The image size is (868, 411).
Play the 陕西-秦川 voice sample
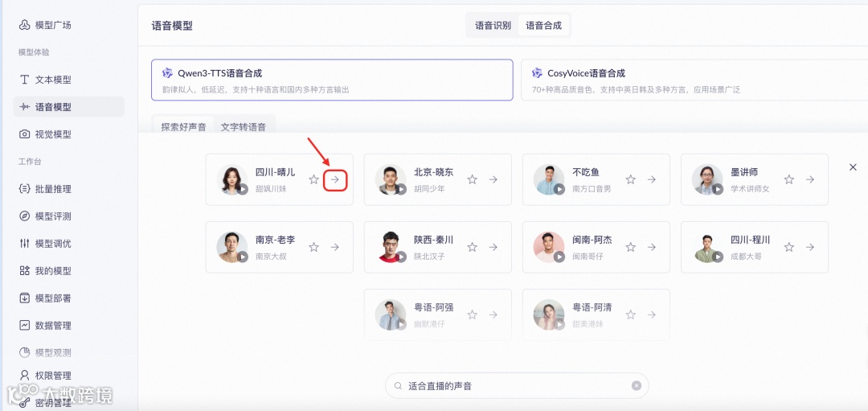401,257
